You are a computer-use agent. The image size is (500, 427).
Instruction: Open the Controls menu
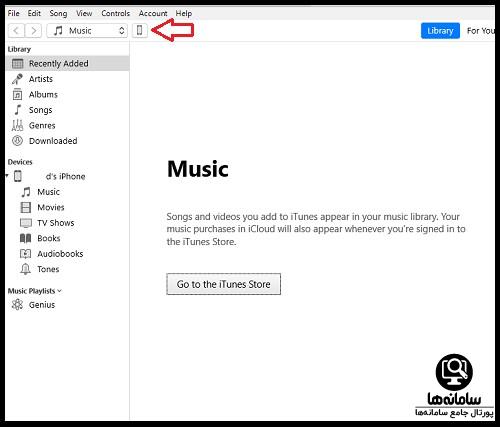point(116,13)
